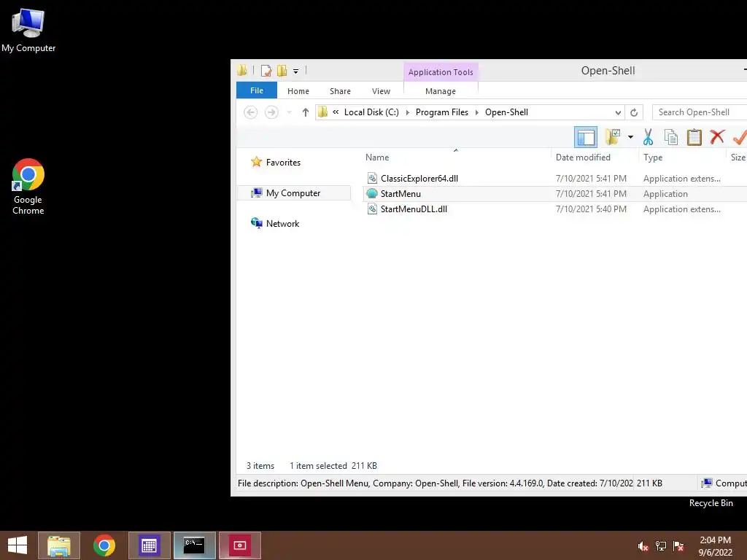Click the Copy toolbar icon
The height and width of the screenshot is (560, 747).
click(x=671, y=137)
